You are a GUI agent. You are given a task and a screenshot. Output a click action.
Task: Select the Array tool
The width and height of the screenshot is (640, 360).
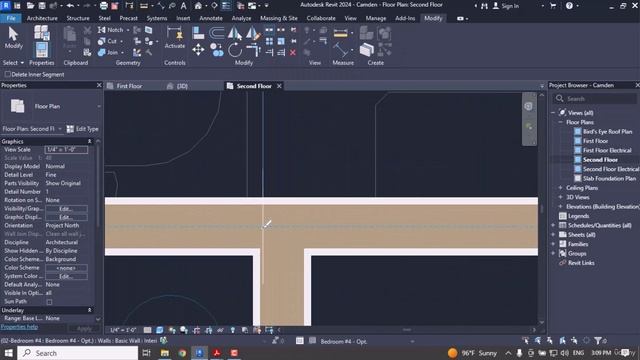(x=269, y=41)
